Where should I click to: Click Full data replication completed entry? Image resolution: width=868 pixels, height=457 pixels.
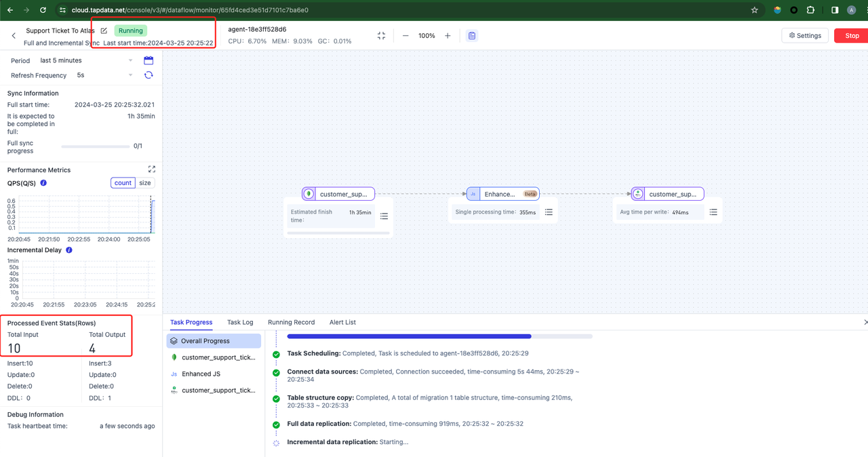[405, 424]
